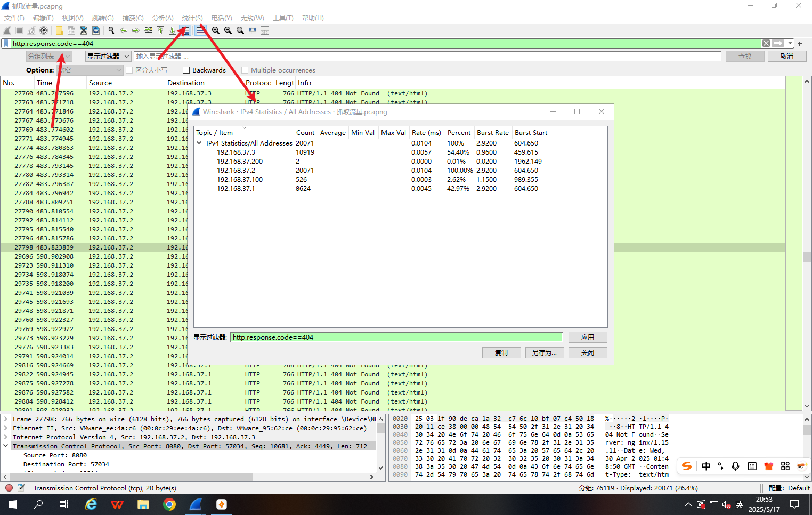Click the 取消 cancel search button
Viewport: 812px width, 515px height.
[787, 56]
